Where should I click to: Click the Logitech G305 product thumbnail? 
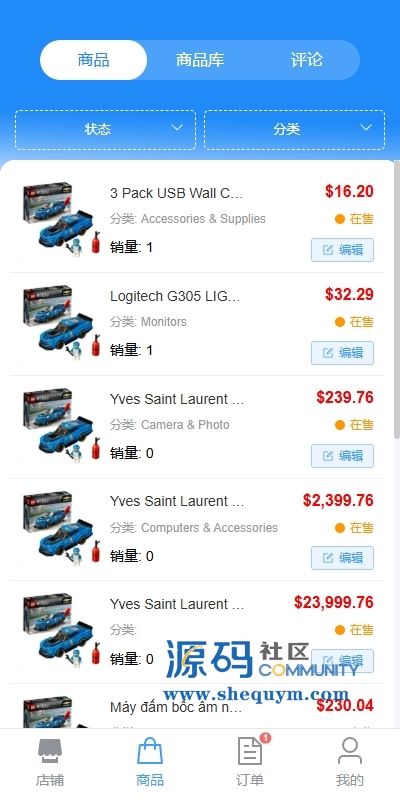61,322
